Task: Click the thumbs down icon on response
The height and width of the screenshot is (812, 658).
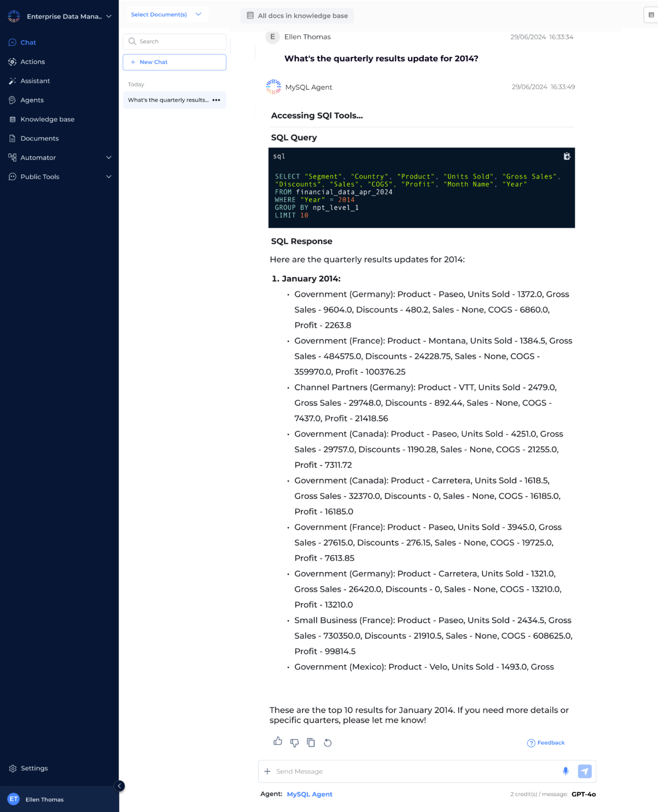Action: (295, 743)
